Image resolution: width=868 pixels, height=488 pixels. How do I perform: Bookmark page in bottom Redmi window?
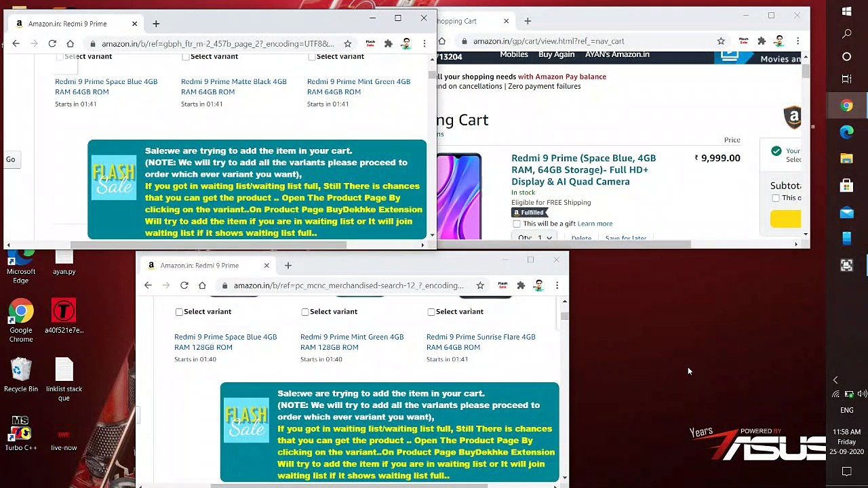click(x=480, y=285)
